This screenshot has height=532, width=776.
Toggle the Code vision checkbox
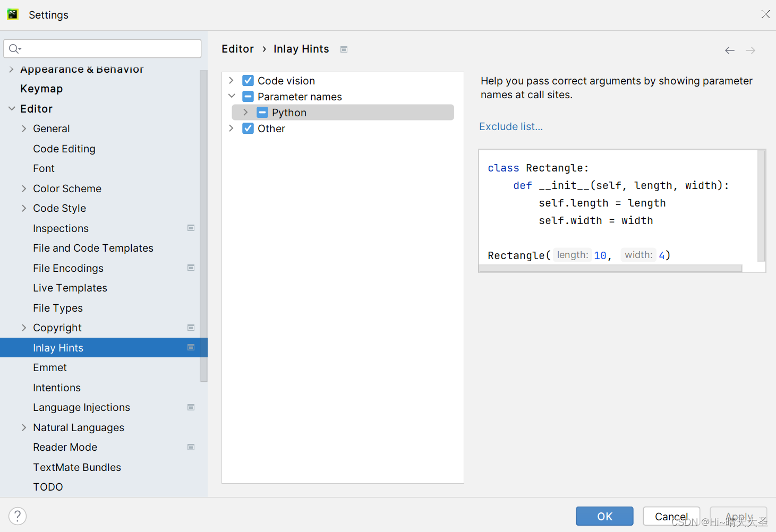click(x=248, y=81)
